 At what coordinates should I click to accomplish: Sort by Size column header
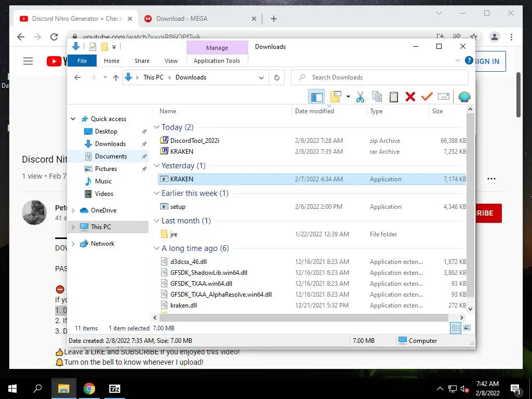tap(437, 111)
